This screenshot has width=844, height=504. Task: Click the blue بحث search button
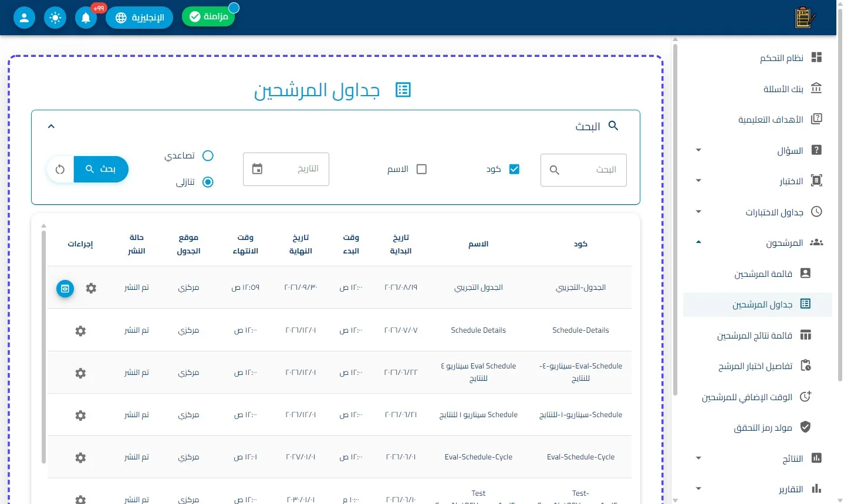coord(101,170)
